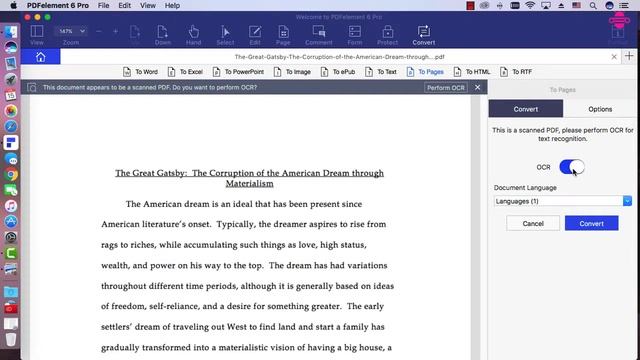Screen dimensions: 640x360
Task: Click the document title The Great Gatsby heading
Action: (249, 178)
